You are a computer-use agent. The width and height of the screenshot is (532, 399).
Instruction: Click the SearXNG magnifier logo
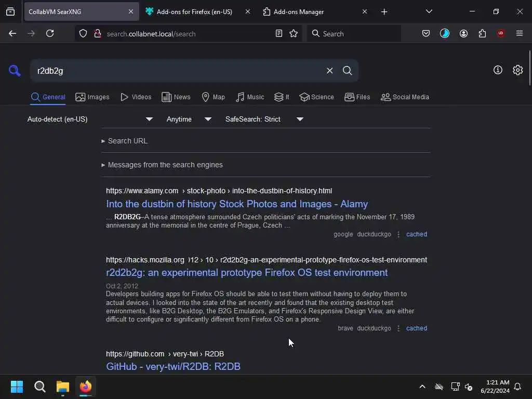click(15, 71)
